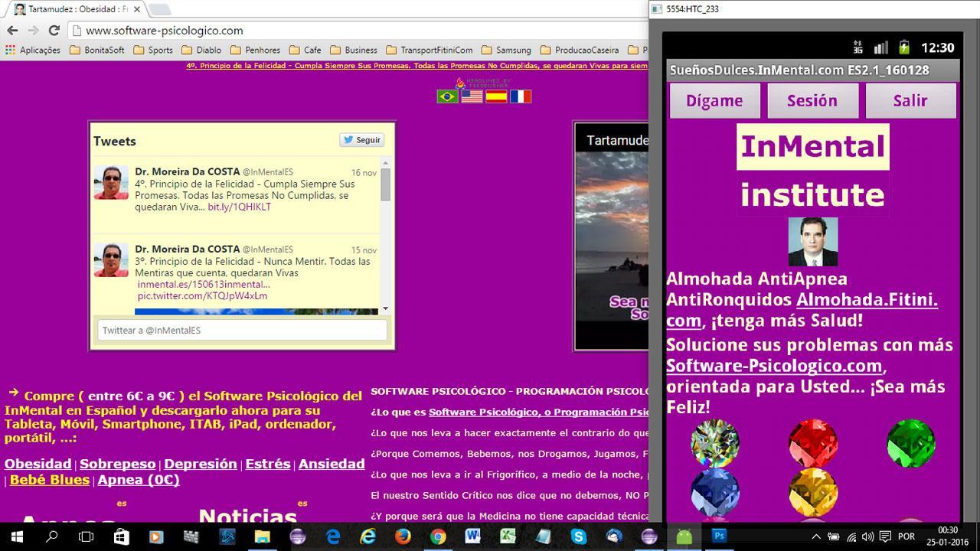Screen dimensions: 980x551
Task: Open the Bebé Blues link
Action: pos(50,480)
